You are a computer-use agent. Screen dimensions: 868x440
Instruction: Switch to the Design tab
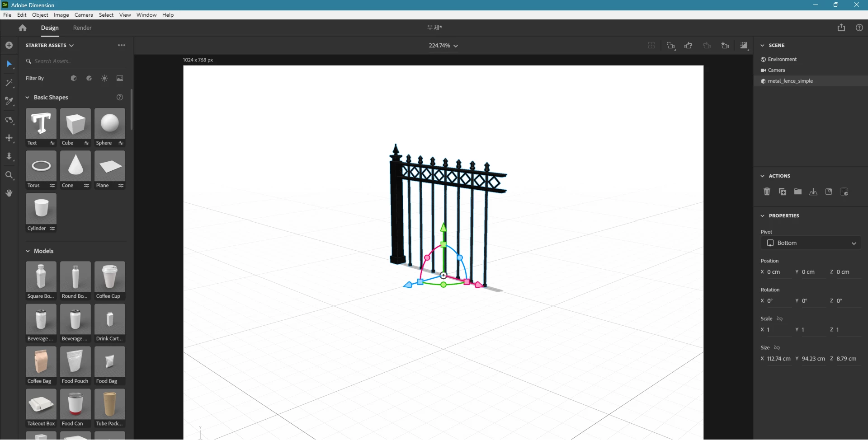tap(50, 28)
